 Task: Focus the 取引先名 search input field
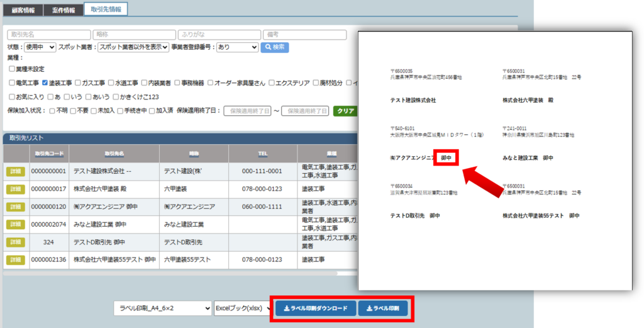(x=48, y=35)
